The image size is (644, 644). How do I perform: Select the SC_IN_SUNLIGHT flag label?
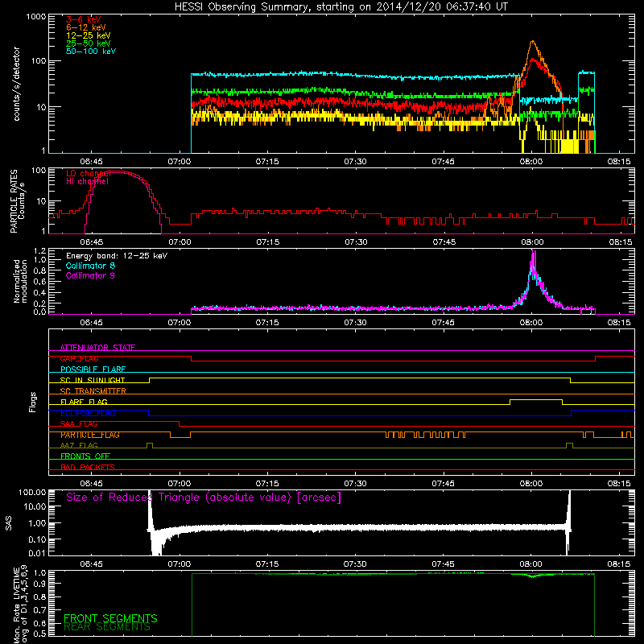[93, 380]
